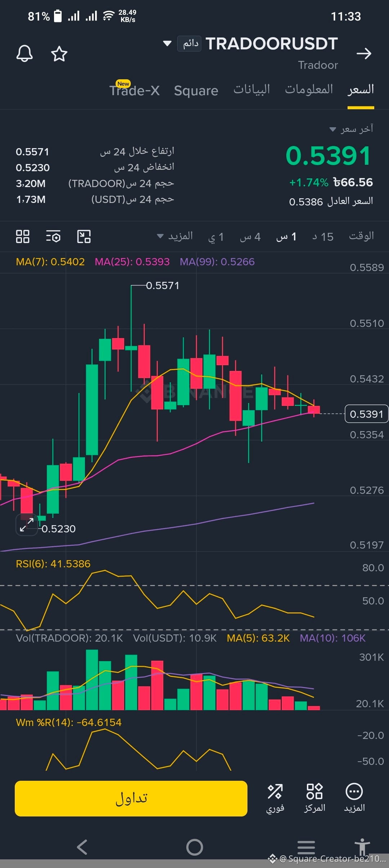Tap the 24h low value 0.5230

[x=32, y=168]
